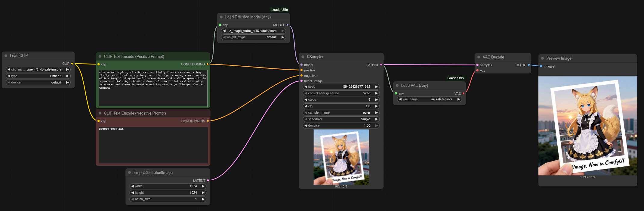Click the denoise value field
Viewport: 644px width, 211px height.
coord(341,126)
